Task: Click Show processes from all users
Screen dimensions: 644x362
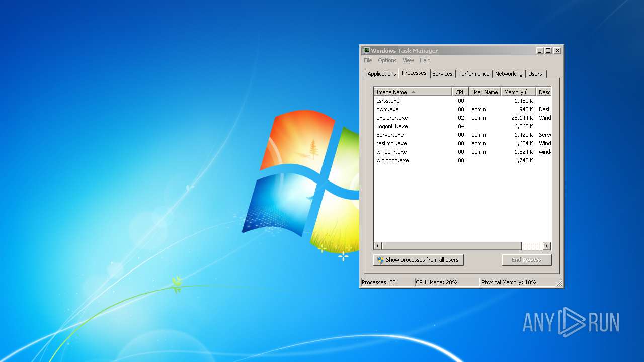Action: (x=419, y=260)
